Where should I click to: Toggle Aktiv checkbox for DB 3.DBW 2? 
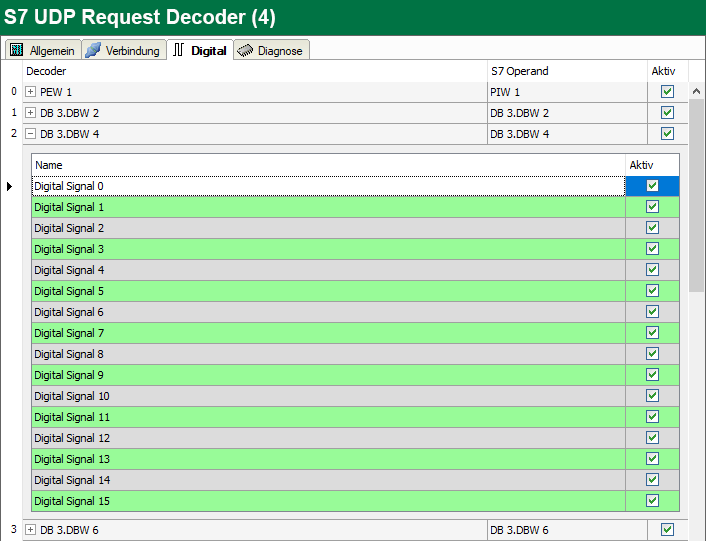coord(667,113)
